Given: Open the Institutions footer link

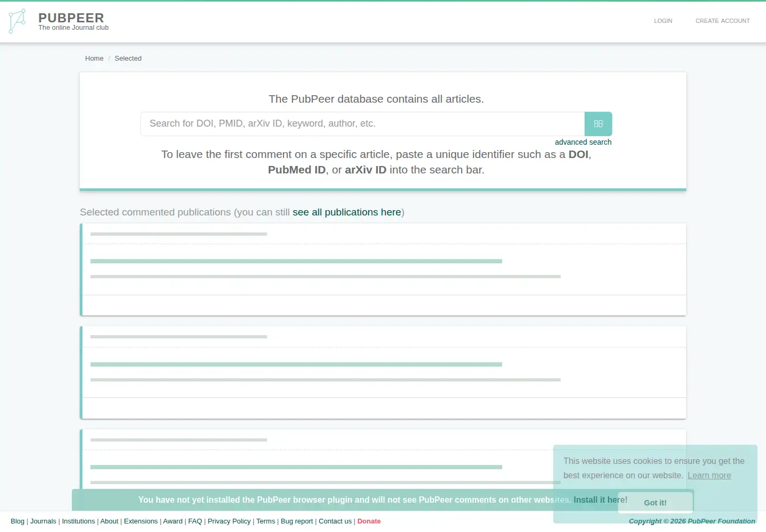Looking at the screenshot, I should pyautogui.click(x=78, y=521).
